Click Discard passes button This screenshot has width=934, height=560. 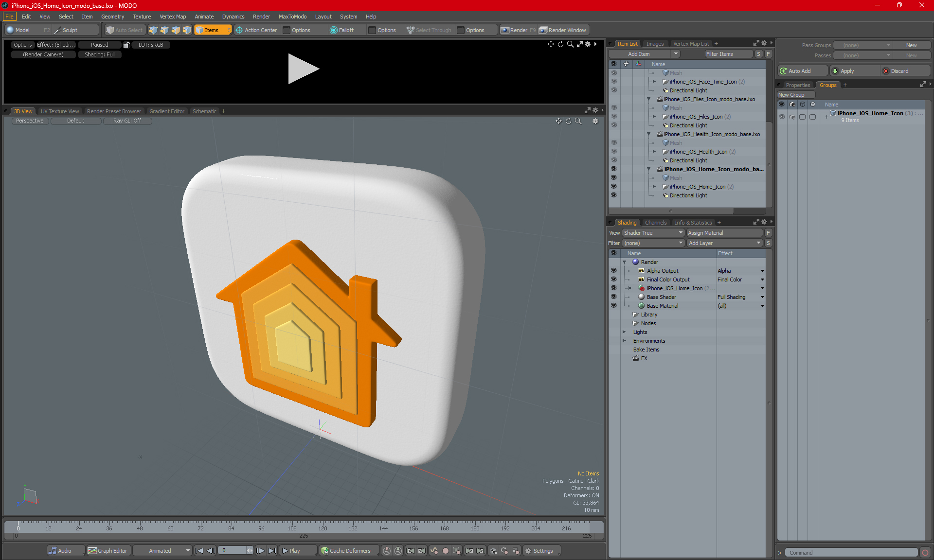(x=905, y=71)
